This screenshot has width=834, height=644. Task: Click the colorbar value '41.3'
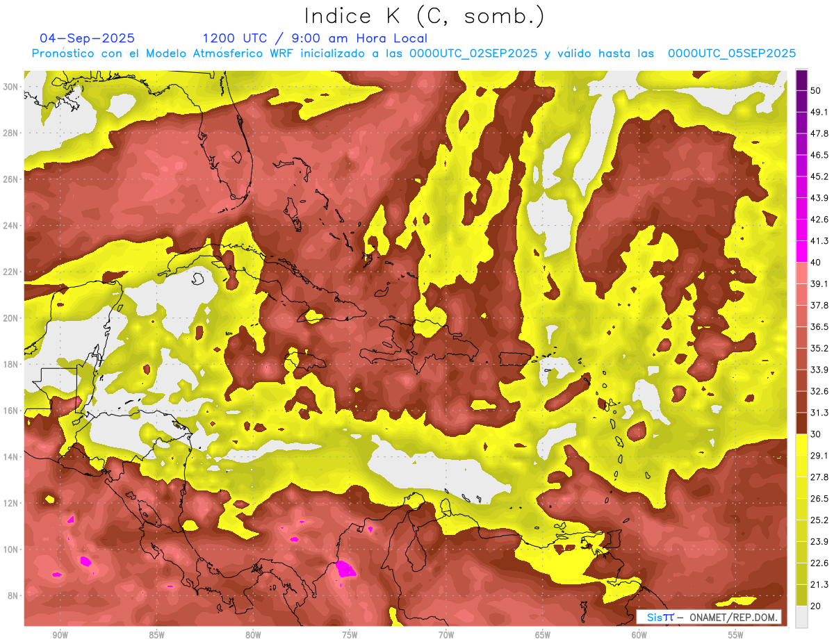[819, 241]
